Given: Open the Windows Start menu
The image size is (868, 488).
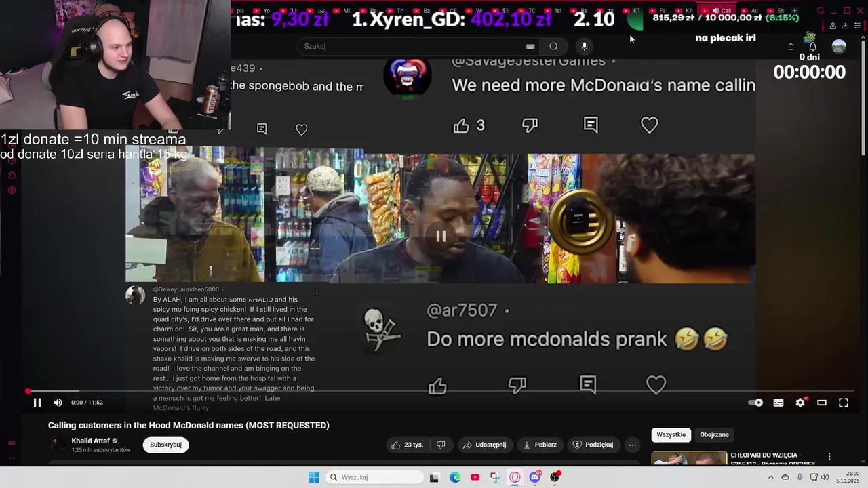Looking at the screenshot, I should (x=314, y=477).
